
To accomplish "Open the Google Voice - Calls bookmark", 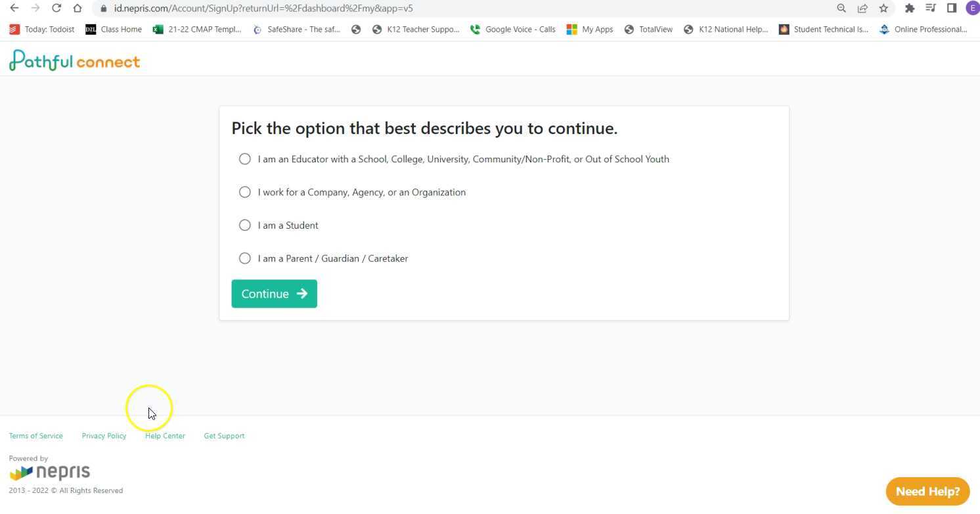I will (x=512, y=29).
